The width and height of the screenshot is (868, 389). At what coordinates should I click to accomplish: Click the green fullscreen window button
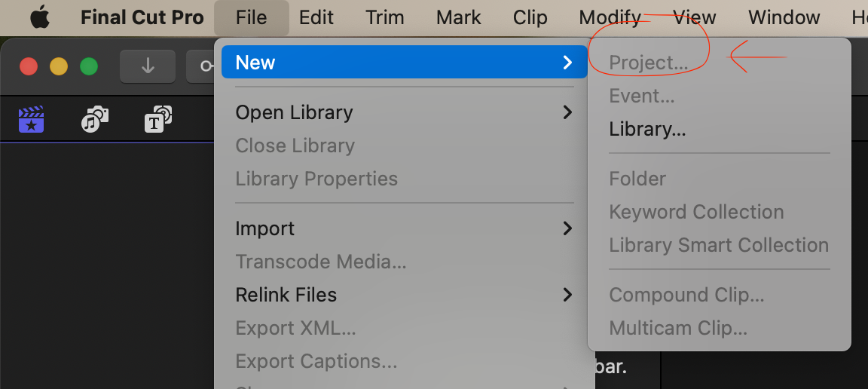pos(89,66)
